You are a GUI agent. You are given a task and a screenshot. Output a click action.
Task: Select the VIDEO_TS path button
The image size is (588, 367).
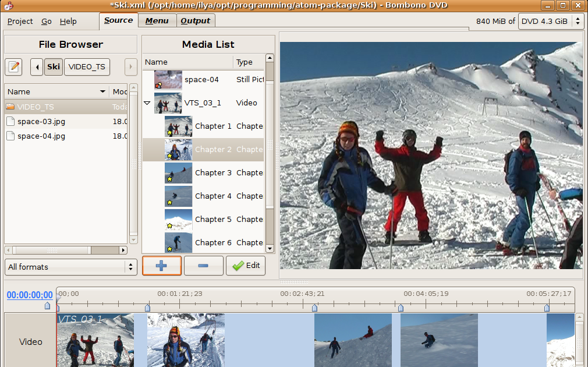pos(87,67)
